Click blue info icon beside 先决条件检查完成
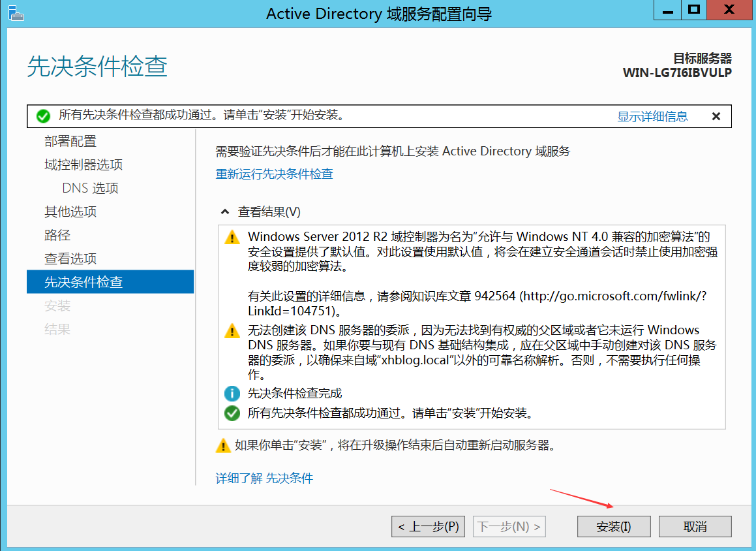The width and height of the screenshot is (756, 551). 232,394
